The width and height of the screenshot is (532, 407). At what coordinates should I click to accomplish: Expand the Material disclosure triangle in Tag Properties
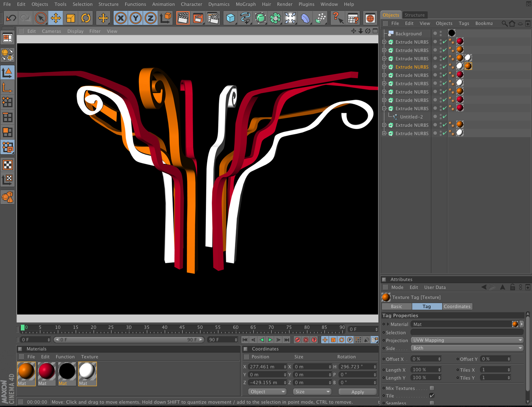tap(388, 324)
